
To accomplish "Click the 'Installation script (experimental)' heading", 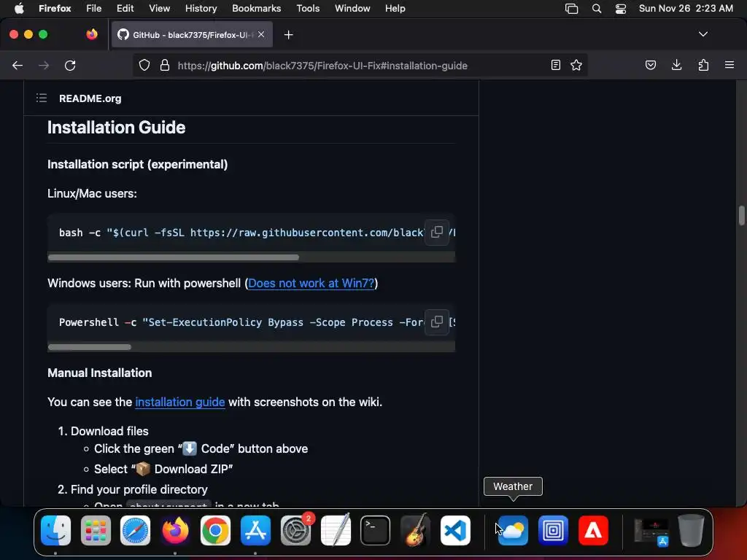I will tap(137, 164).
